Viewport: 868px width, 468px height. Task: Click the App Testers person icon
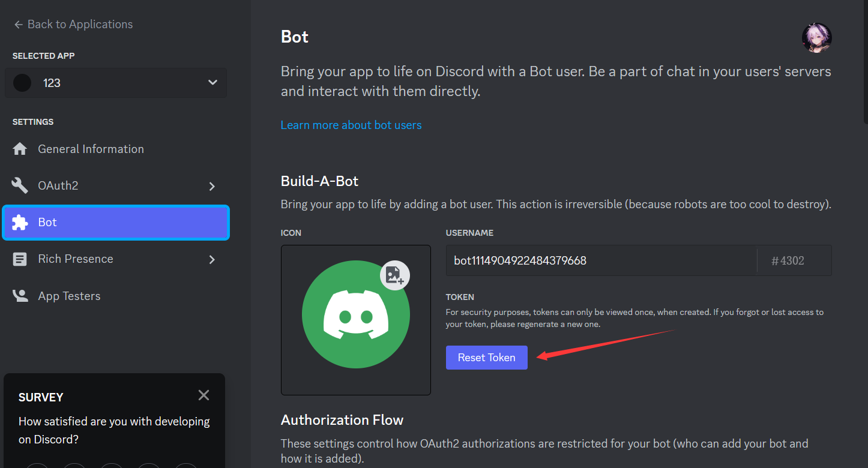pyautogui.click(x=20, y=296)
